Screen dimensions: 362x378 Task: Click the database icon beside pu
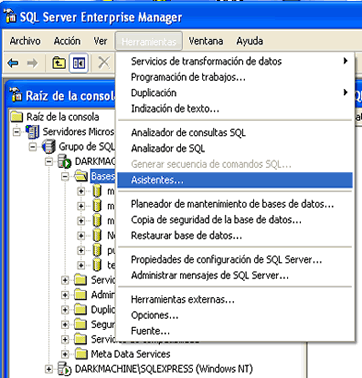[97, 250]
